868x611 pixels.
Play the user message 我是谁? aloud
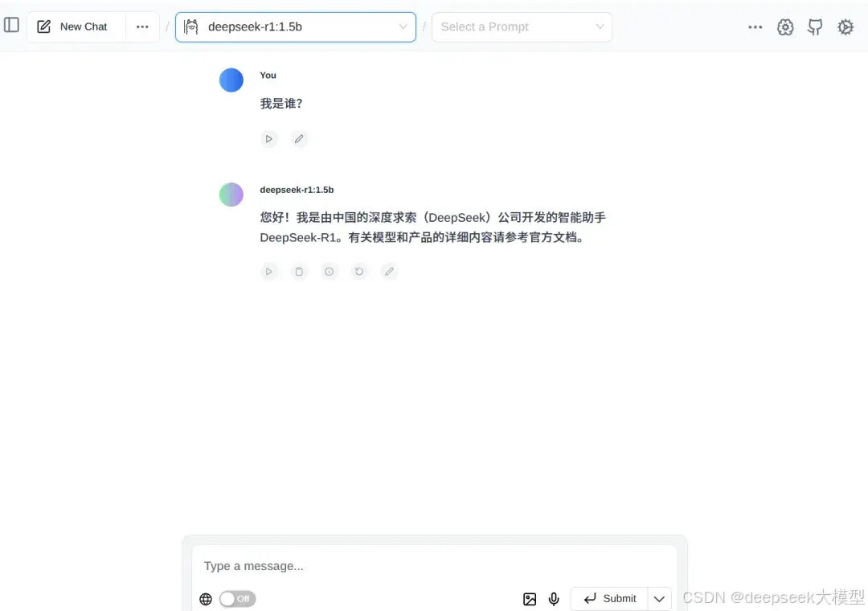(268, 139)
